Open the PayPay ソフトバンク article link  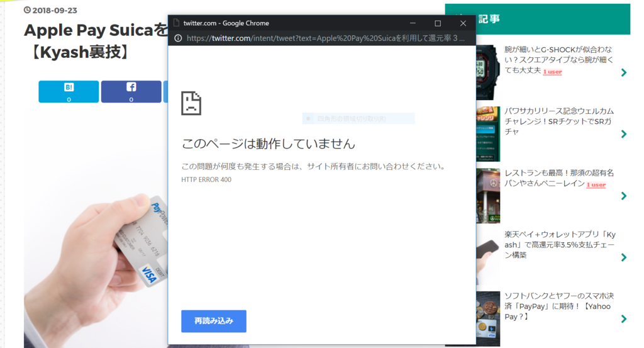click(x=559, y=306)
